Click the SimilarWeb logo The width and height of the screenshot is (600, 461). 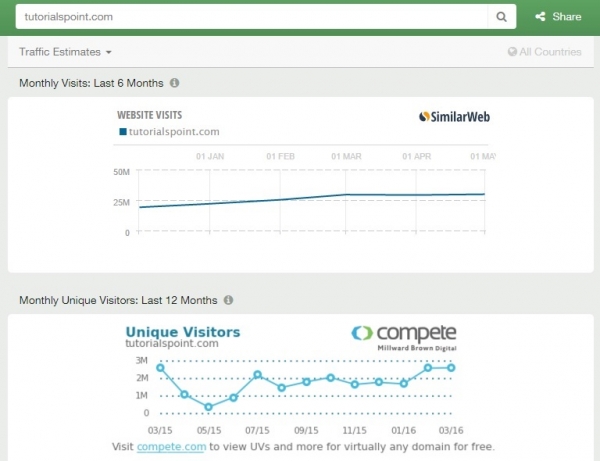(x=454, y=117)
